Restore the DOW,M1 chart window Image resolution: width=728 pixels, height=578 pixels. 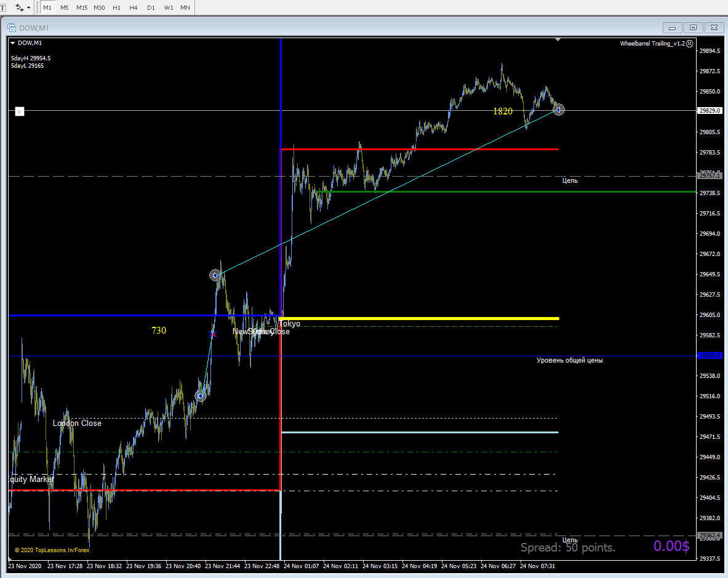(693, 28)
